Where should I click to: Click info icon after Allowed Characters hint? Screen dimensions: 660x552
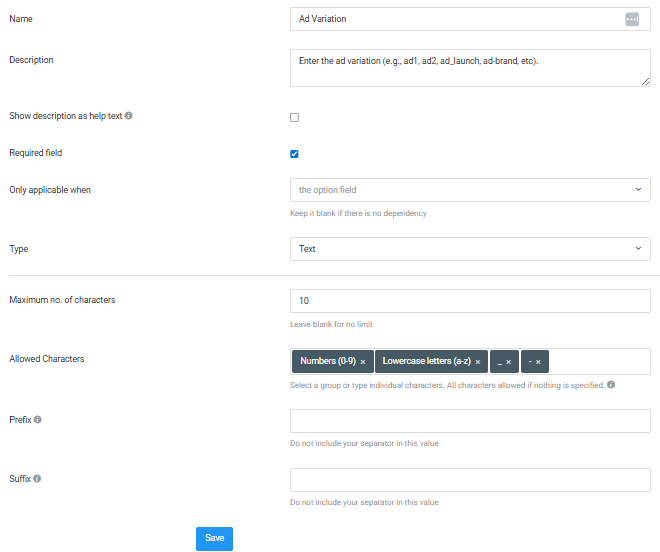[x=611, y=384]
